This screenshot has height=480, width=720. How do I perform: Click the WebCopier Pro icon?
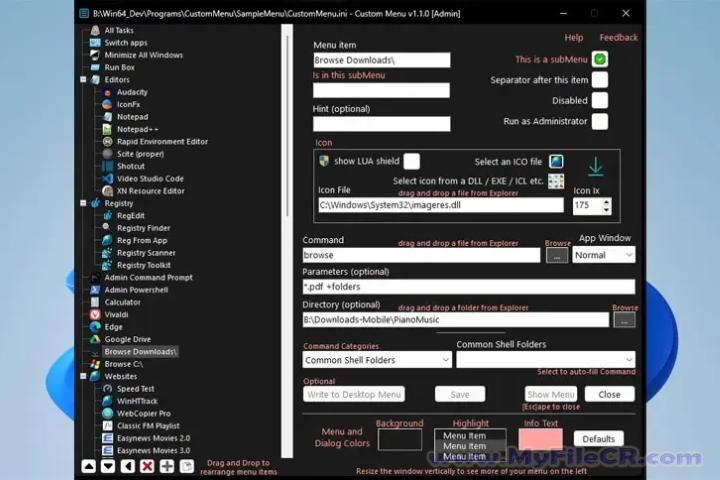click(x=107, y=413)
